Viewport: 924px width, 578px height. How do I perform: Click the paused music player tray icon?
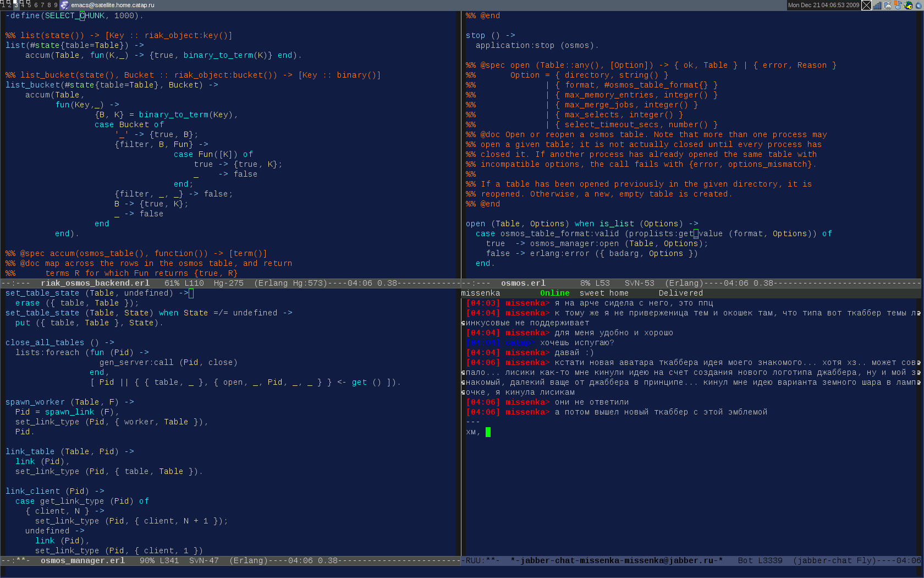pos(898,5)
